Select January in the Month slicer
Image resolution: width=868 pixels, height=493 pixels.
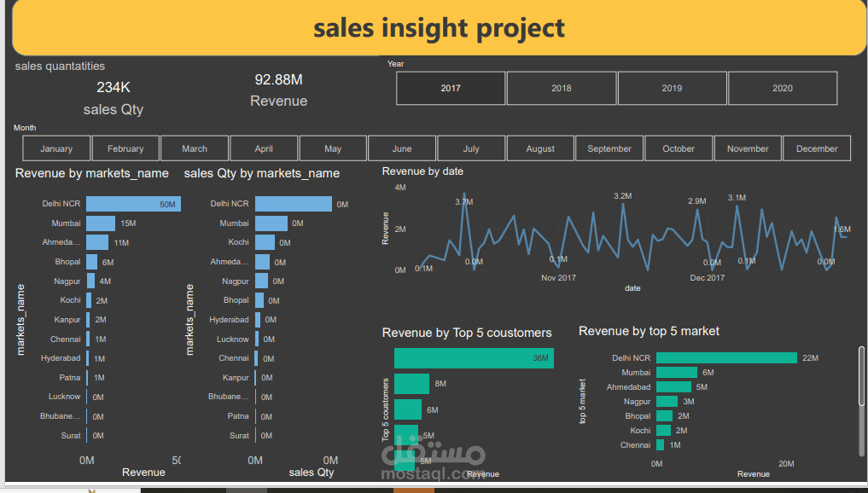(x=56, y=148)
